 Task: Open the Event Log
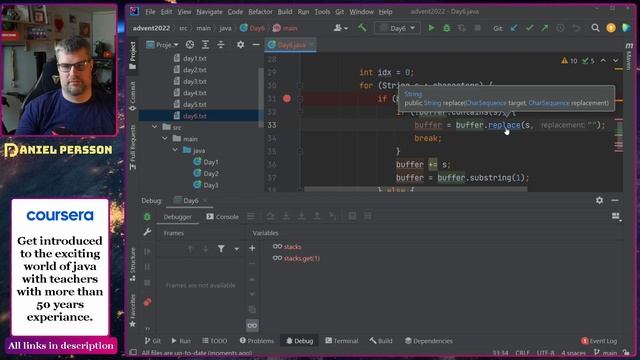pos(599,340)
